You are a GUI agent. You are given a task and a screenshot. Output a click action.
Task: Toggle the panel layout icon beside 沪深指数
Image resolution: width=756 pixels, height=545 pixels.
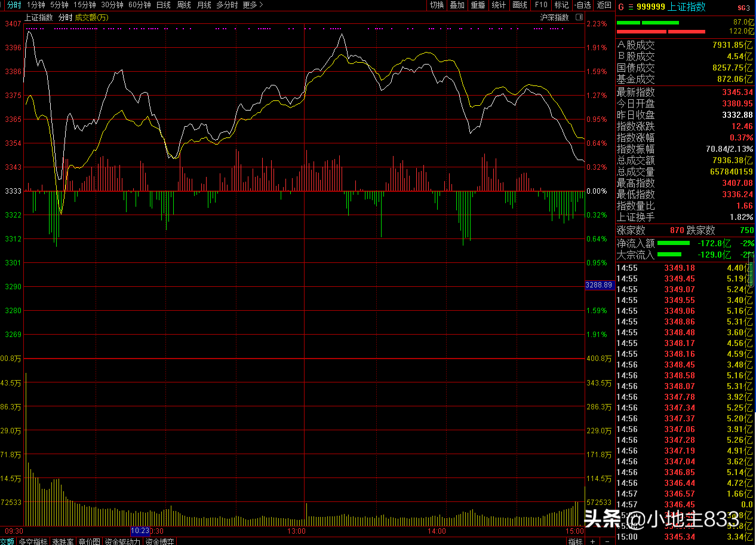tap(579, 17)
